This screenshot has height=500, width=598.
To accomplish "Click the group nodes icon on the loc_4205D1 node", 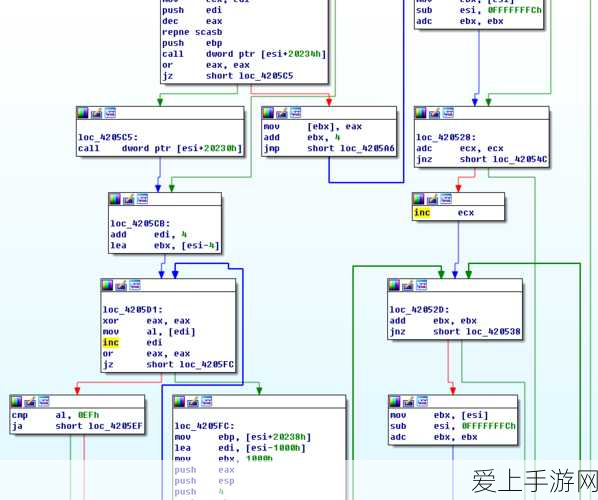I will (135, 285).
